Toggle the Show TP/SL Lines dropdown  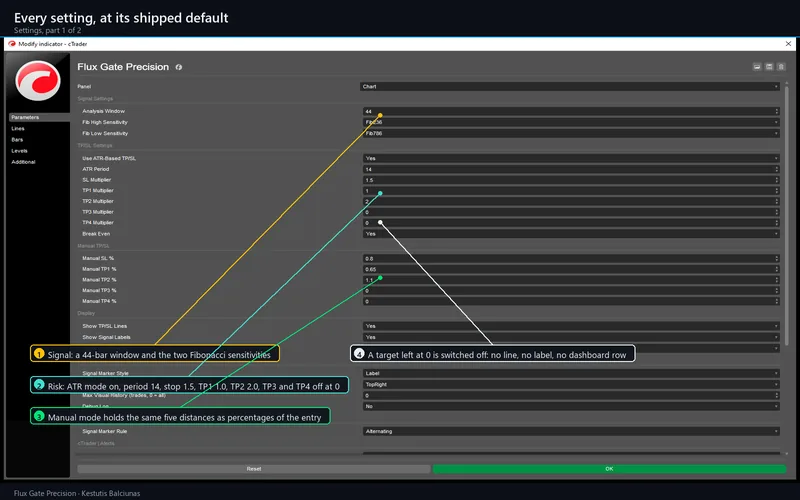571,326
